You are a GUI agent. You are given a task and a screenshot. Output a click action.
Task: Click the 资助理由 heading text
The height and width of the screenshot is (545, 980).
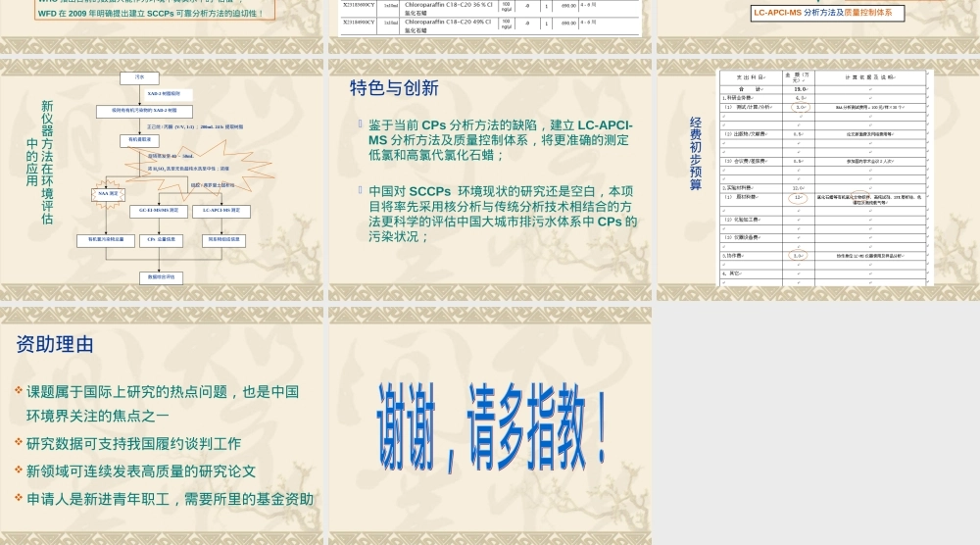click(55, 344)
